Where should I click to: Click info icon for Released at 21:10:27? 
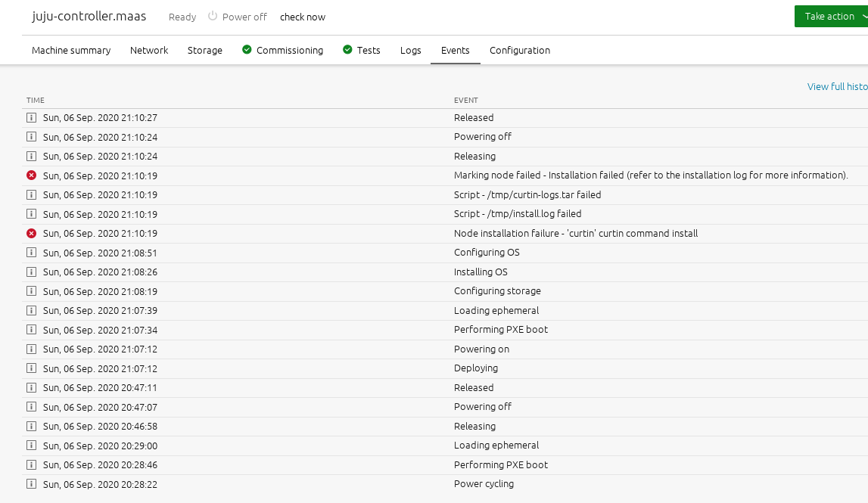[x=31, y=118]
